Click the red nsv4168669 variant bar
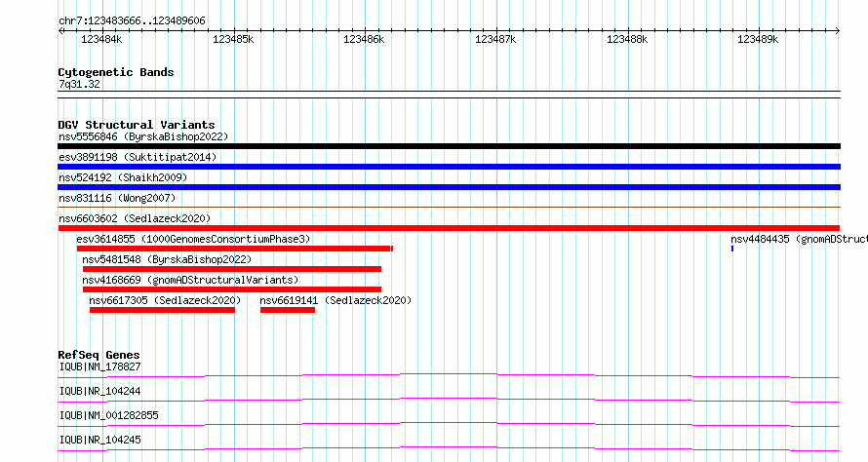Screen dimensions: 868x462 232,289
